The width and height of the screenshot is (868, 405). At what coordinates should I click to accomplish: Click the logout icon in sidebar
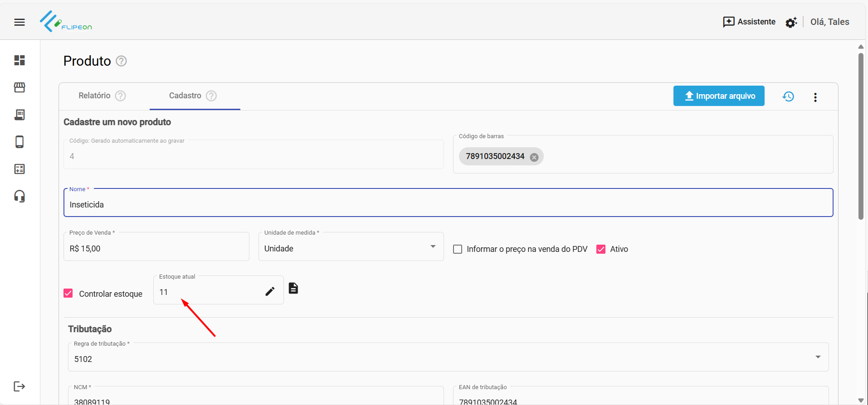(x=20, y=386)
